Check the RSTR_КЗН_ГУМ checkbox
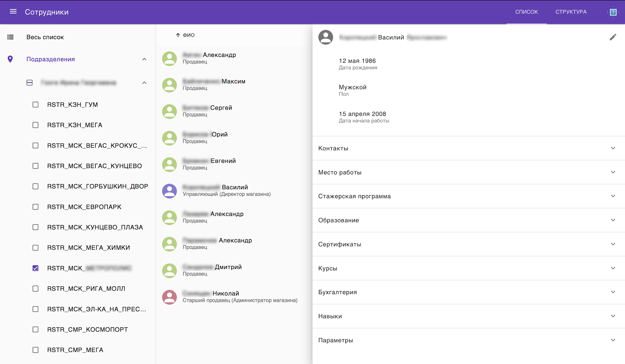 36,105
